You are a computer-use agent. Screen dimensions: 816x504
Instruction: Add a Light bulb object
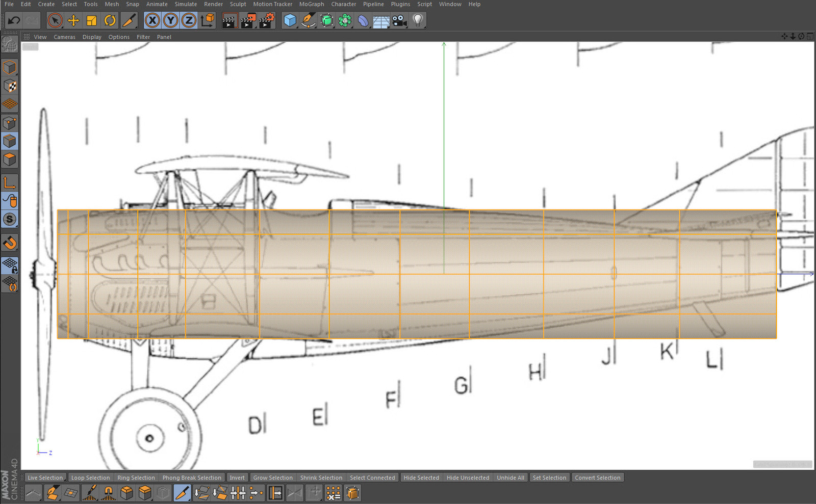418,20
